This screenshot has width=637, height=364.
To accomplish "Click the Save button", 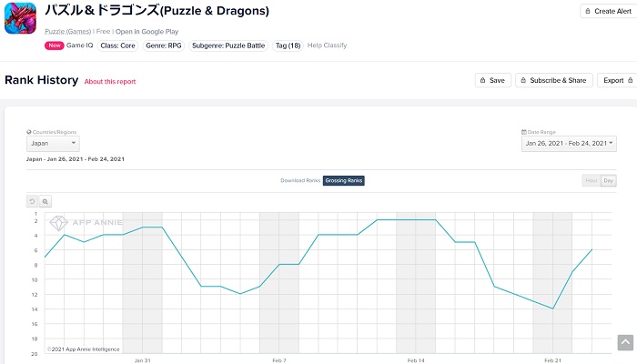I will pyautogui.click(x=493, y=80).
